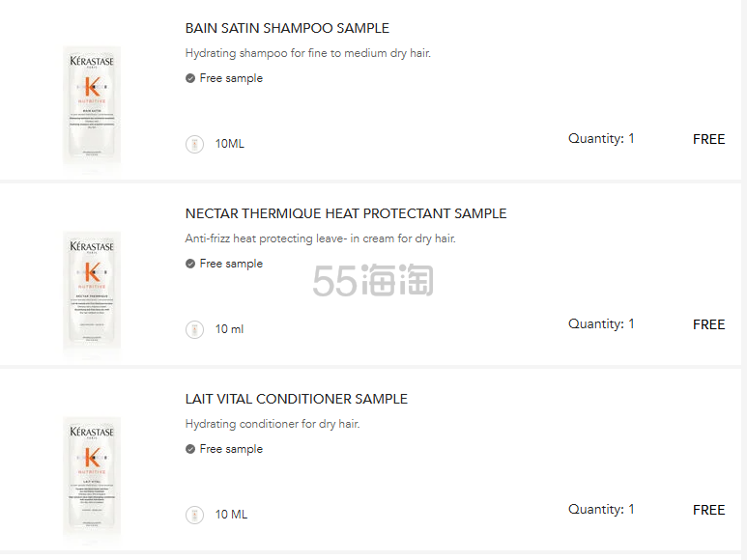This screenshot has width=747, height=560.
Task: Click Free sample checkmark under Lait Vital
Action: (190, 449)
